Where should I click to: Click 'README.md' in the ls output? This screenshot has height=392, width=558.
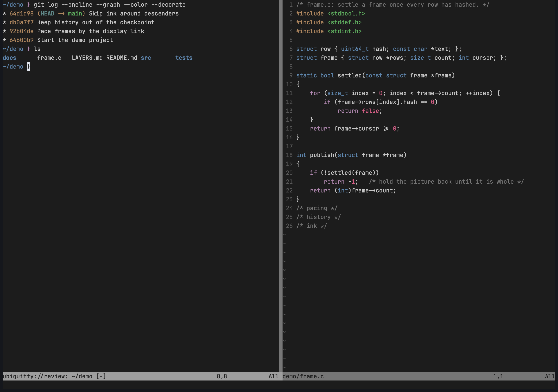(122, 58)
